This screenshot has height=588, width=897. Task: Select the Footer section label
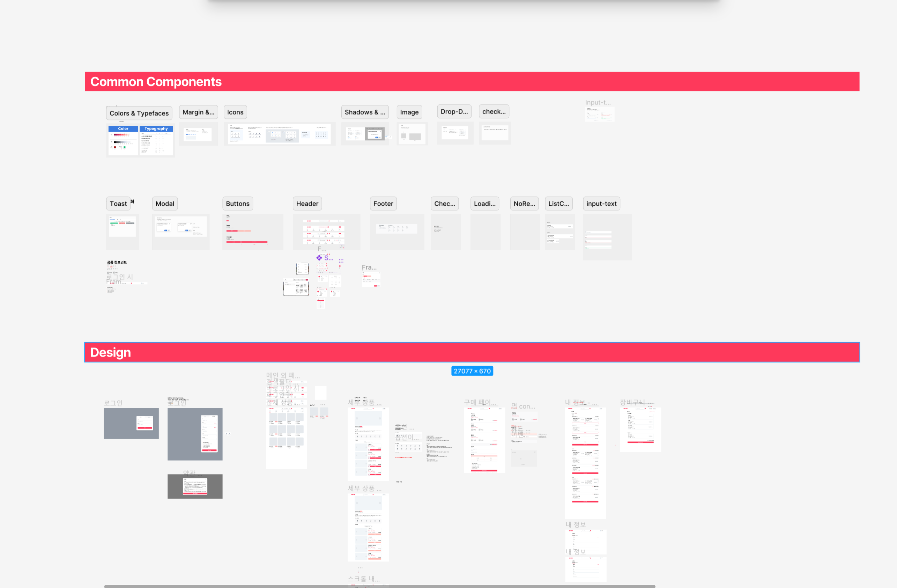pos(383,204)
